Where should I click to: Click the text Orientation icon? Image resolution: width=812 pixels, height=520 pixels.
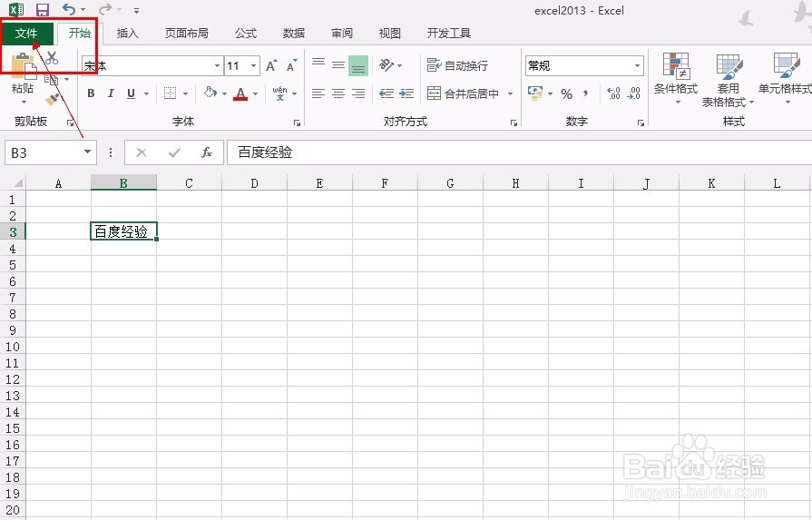pyautogui.click(x=386, y=64)
